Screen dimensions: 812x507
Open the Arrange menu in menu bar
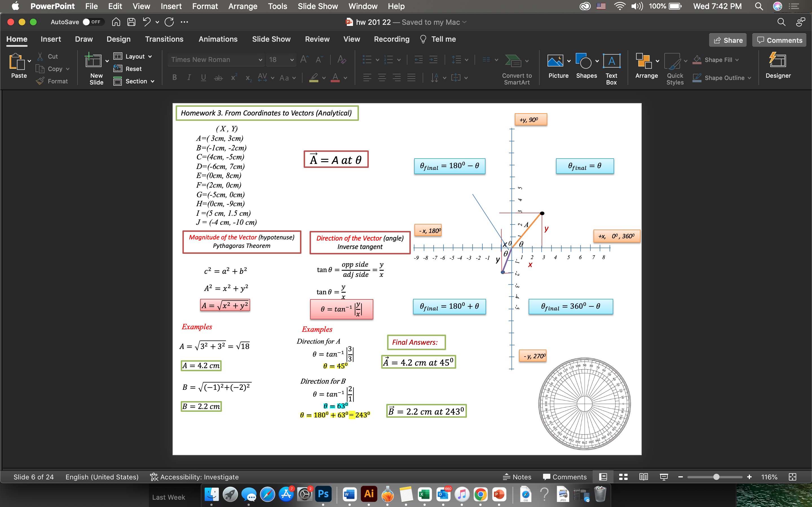point(242,6)
